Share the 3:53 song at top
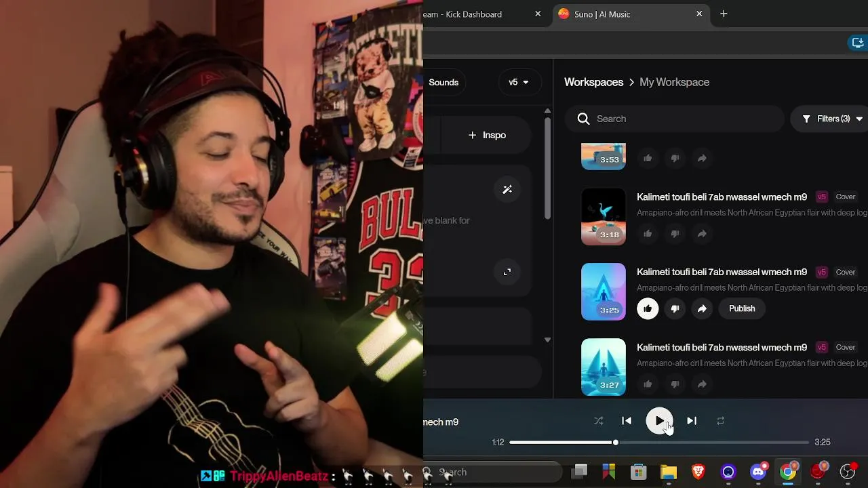 click(x=702, y=158)
